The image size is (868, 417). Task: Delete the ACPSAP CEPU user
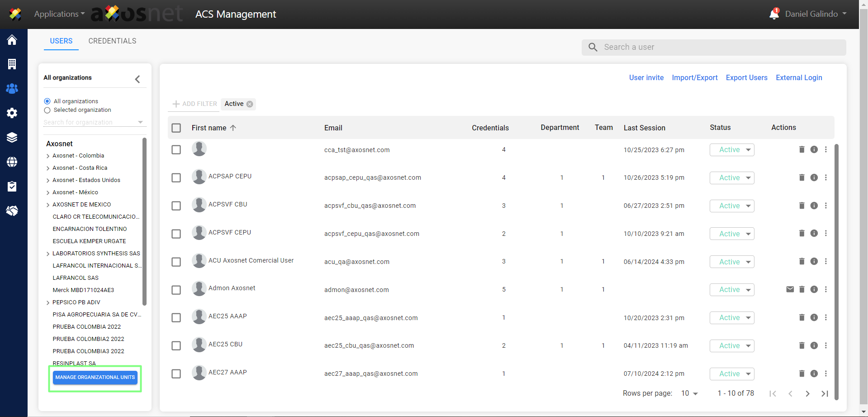tap(802, 177)
